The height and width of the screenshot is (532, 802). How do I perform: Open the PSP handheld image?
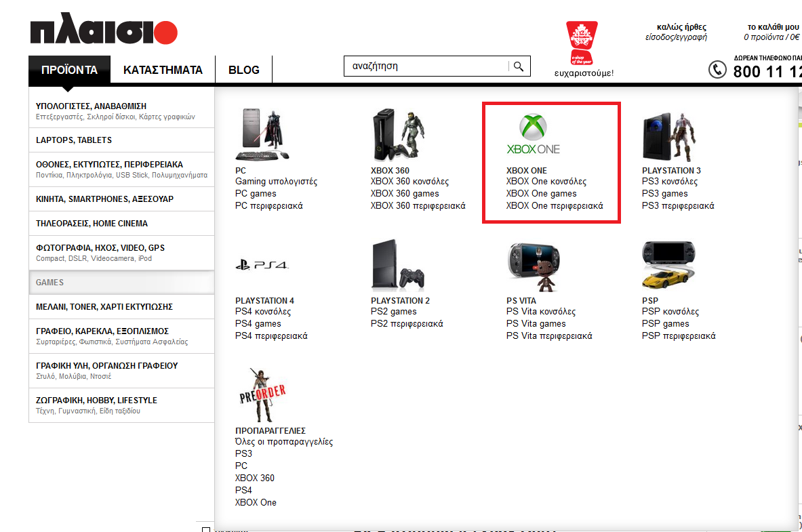[669, 265]
